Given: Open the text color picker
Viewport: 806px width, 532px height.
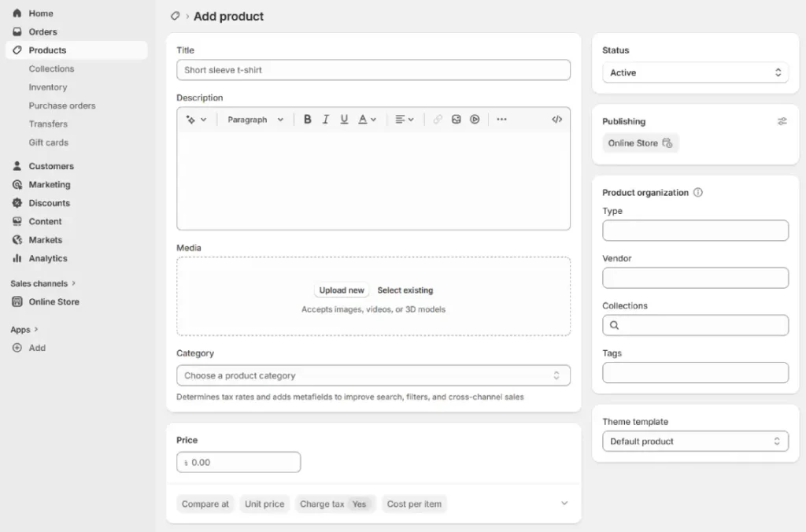Looking at the screenshot, I should (367, 120).
